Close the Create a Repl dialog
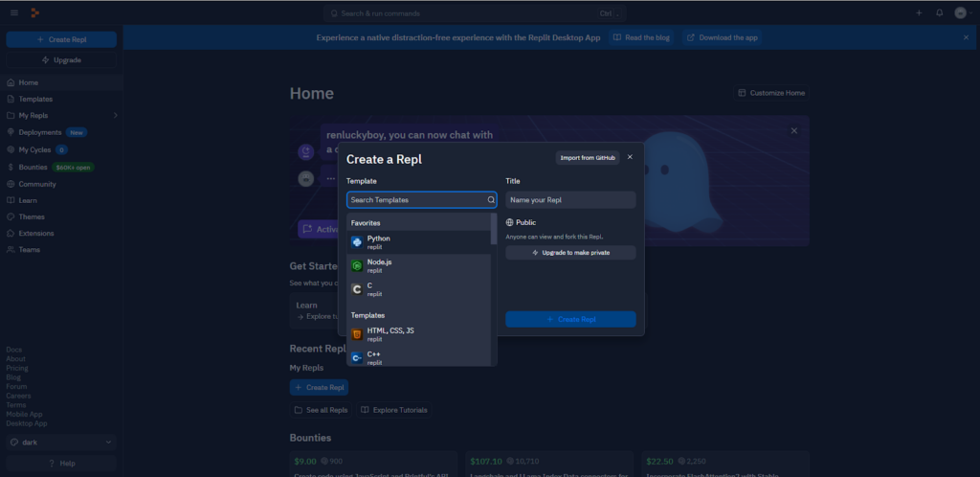 pyautogui.click(x=630, y=157)
